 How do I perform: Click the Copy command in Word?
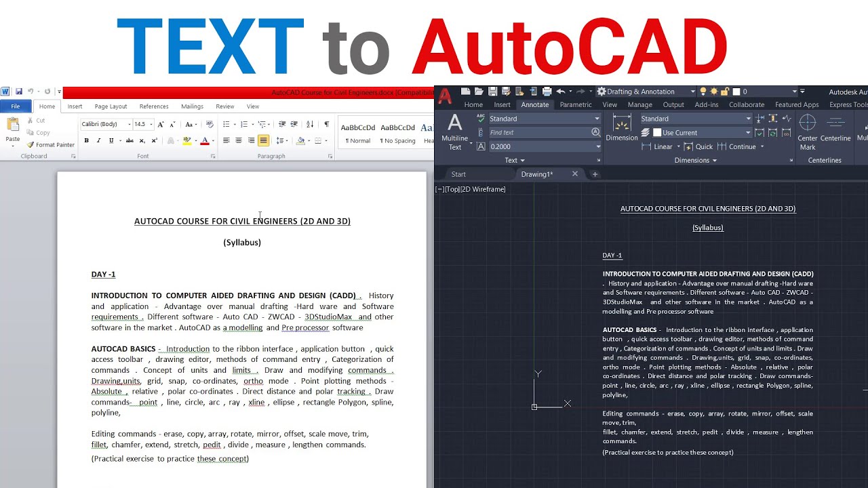[x=38, y=133]
